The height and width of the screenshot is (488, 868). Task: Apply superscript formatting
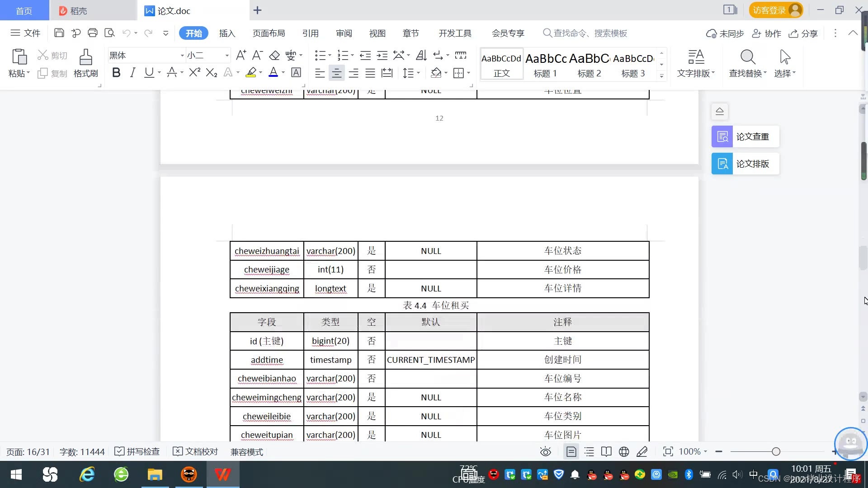tap(194, 73)
